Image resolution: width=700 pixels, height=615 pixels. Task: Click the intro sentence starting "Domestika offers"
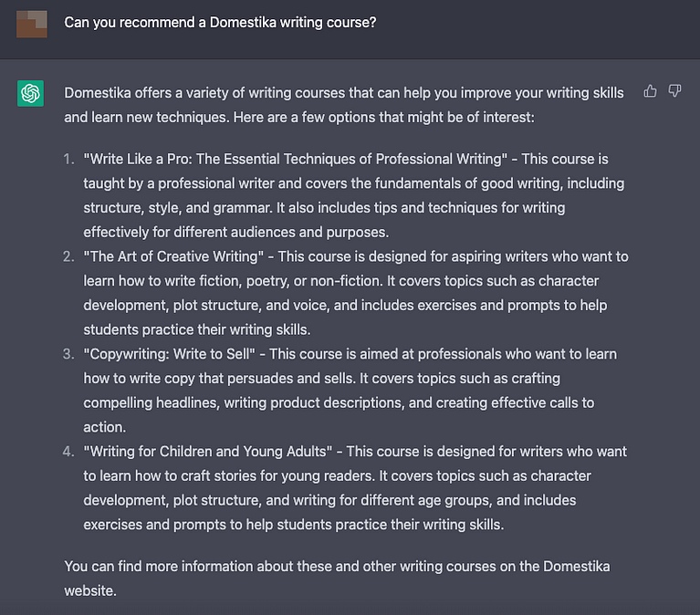click(344, 105)
